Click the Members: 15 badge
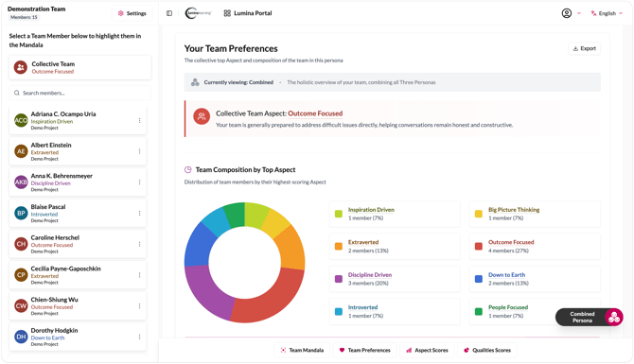Screen dimensions: 634x364 24,17
